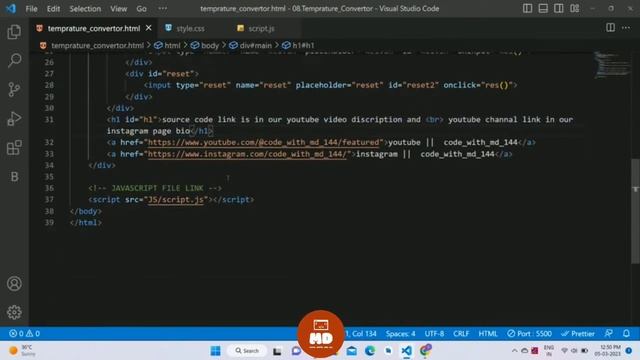This screenshot has width=640, height=360.
Task: Toggle the primary side bar layout icon
Action: coord(527,8)
